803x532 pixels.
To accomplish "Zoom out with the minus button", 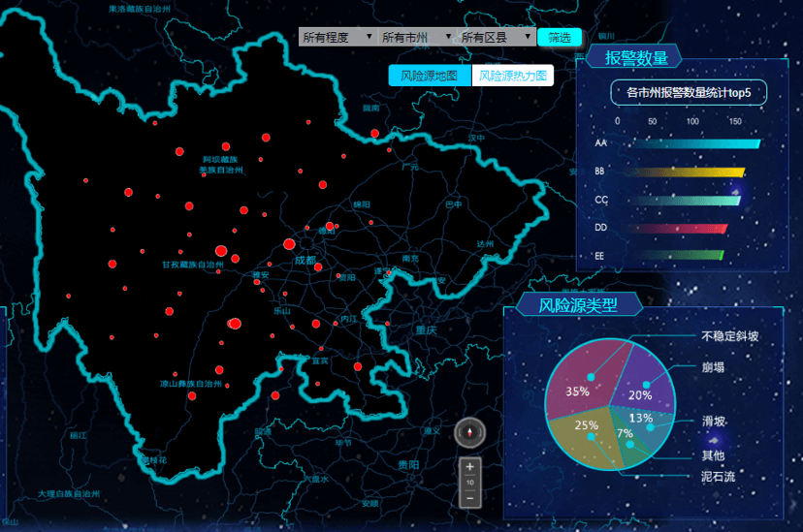I will click(x=470, y=497).
